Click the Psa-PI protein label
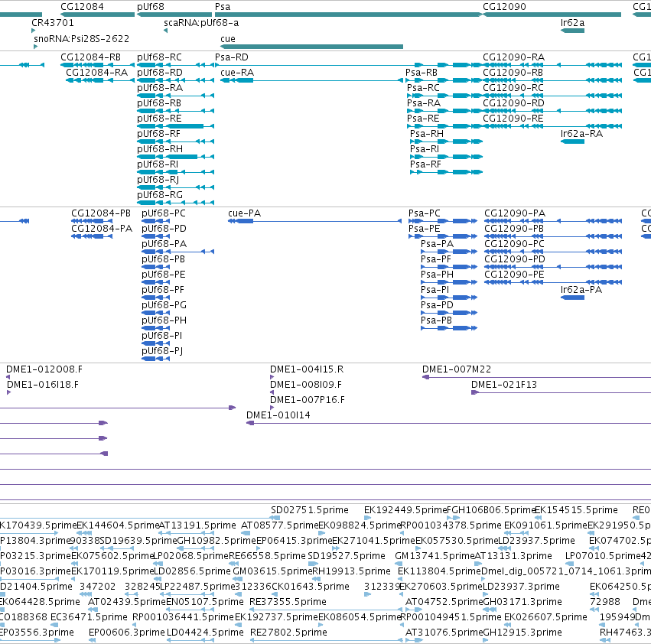The height and width of the screenshot is (644, 651). [435, 289]
